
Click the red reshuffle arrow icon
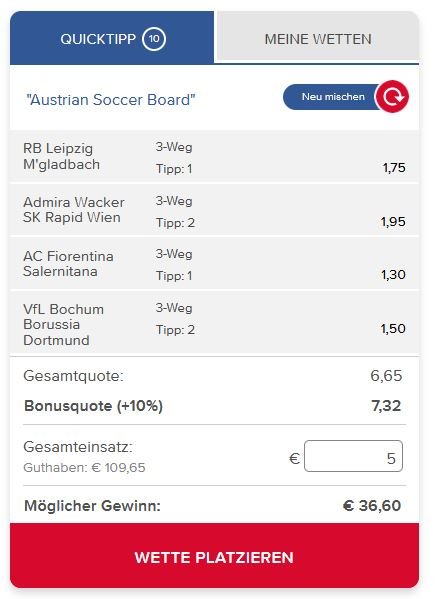pyautogui.click(x=392, y=97)
